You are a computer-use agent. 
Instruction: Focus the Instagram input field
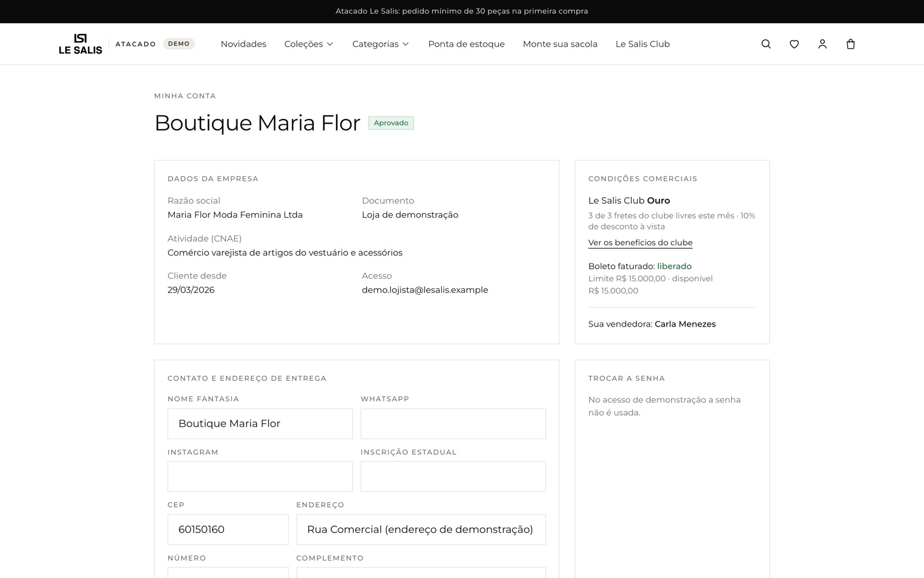click(260, 476)
